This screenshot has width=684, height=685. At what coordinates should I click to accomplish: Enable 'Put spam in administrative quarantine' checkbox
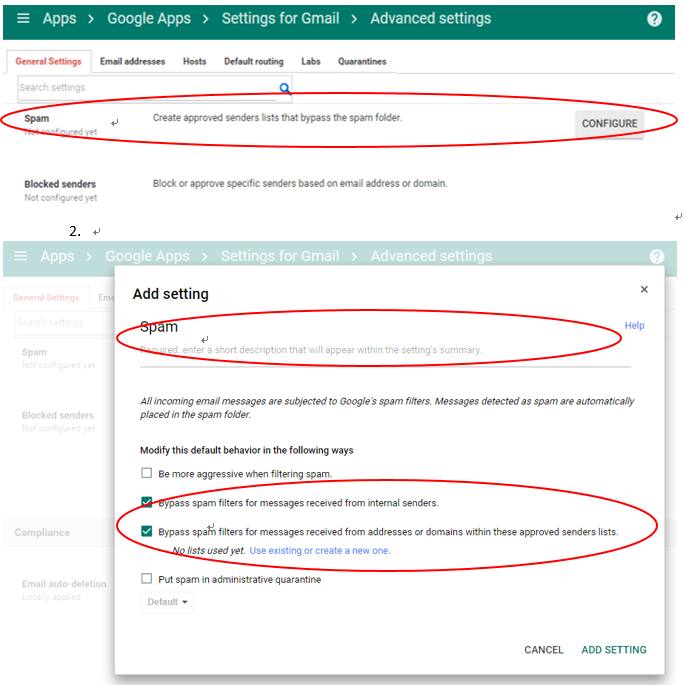pyautogui.click(x=147, y=579)
